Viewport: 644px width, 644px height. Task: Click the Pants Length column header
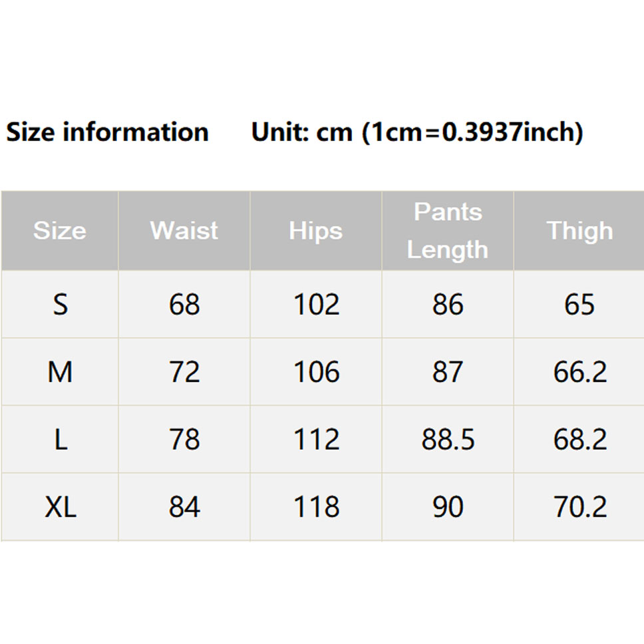pos(448,231)
